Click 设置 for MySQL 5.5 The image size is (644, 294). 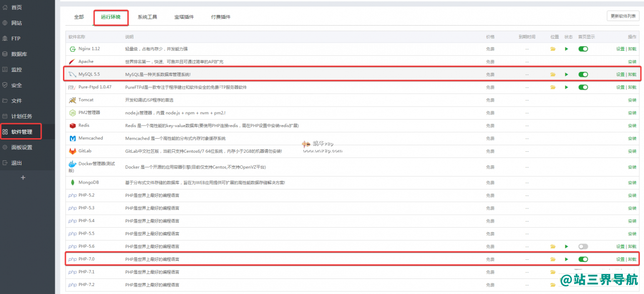(620, 74)
